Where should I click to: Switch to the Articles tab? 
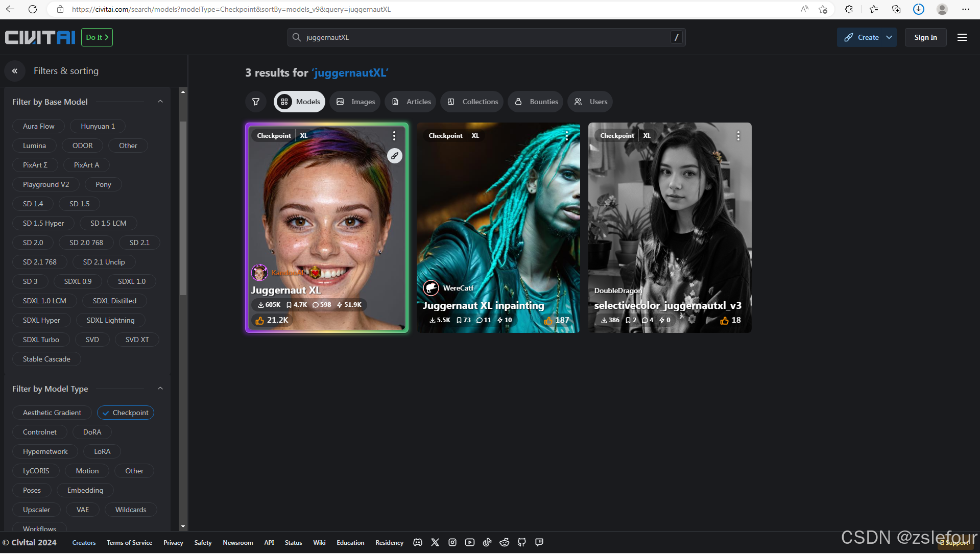point(411,102)
